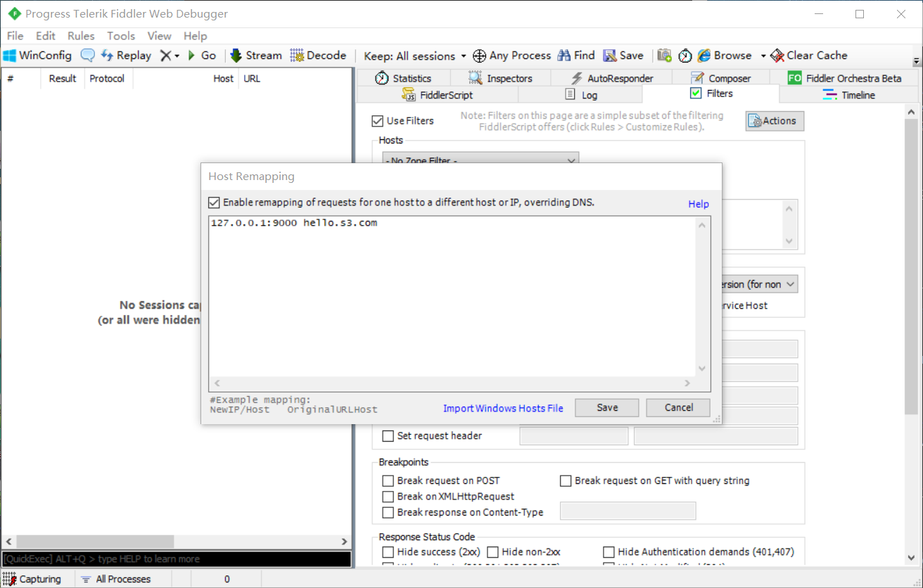Click Browse with Internet Explorer icon
The image size is (923, 588).
[x=725, y=56]
